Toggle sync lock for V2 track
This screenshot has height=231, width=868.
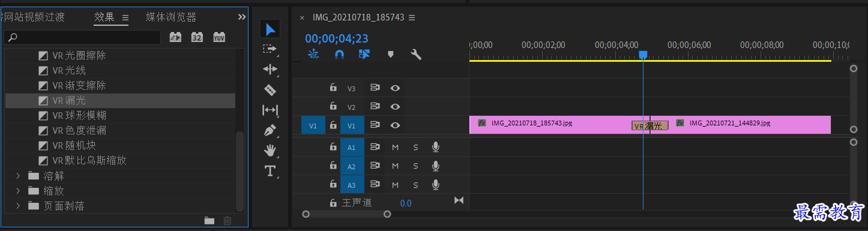[x=375, y=107]
